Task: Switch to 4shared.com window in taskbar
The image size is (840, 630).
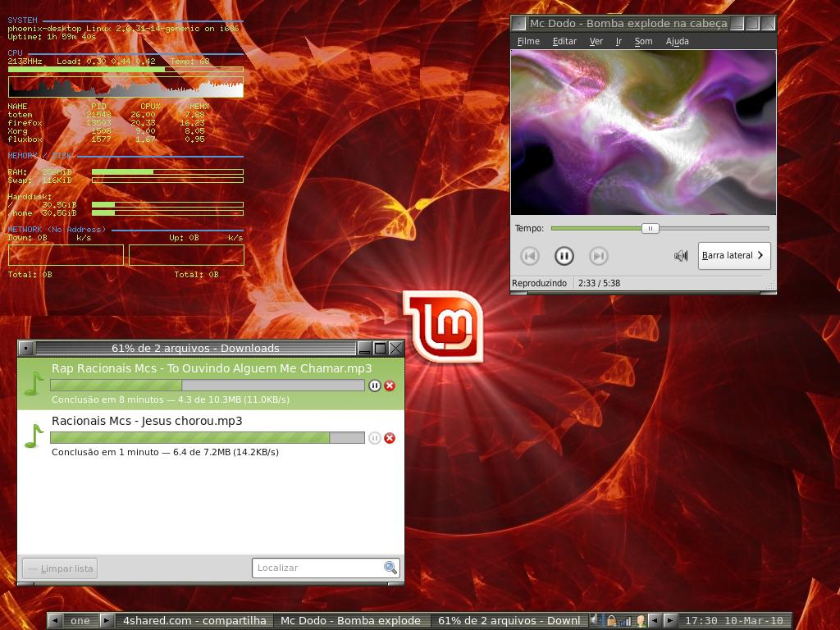Action: tap(194, 620)
